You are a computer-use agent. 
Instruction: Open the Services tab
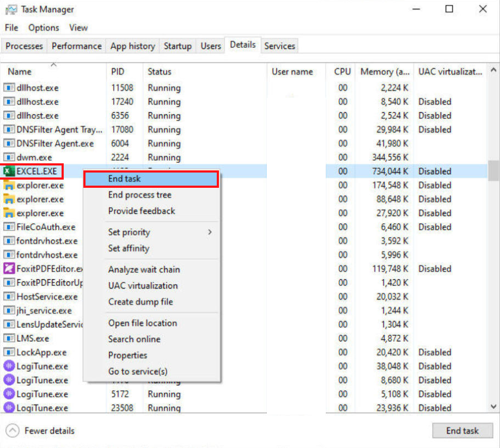click(x=279, y=46)
